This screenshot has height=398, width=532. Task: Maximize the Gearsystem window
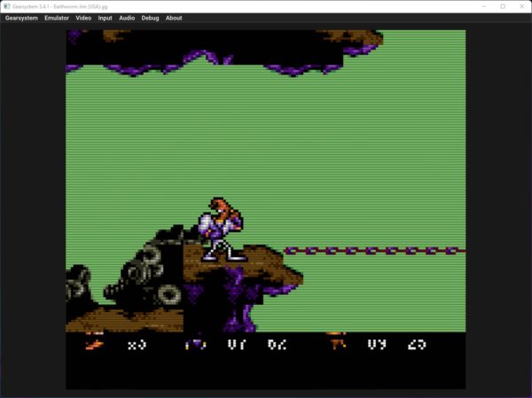pyautogui.click(x=503, y=6)
